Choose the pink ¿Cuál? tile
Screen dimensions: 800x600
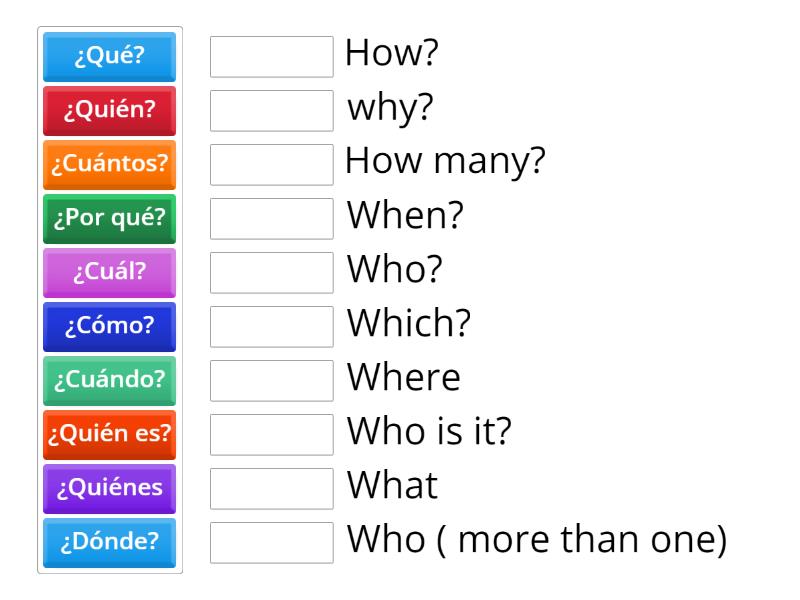pyautogui.click(x=109, y=273)
